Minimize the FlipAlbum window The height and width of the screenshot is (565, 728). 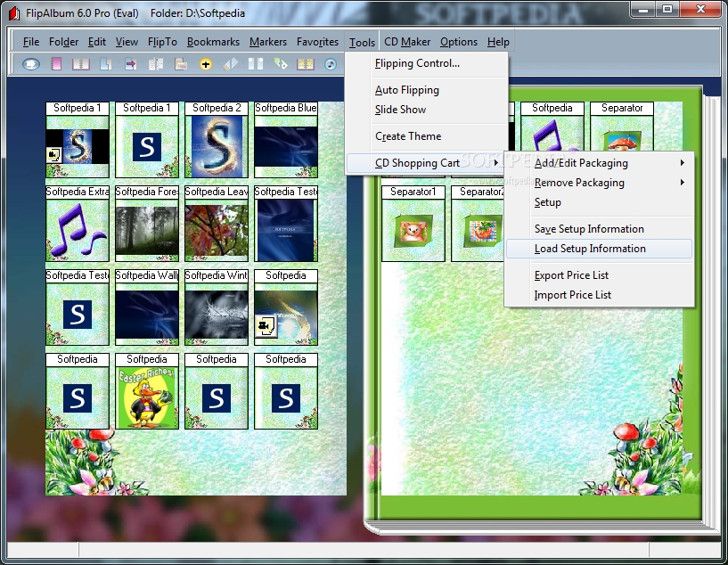point(643,10)
